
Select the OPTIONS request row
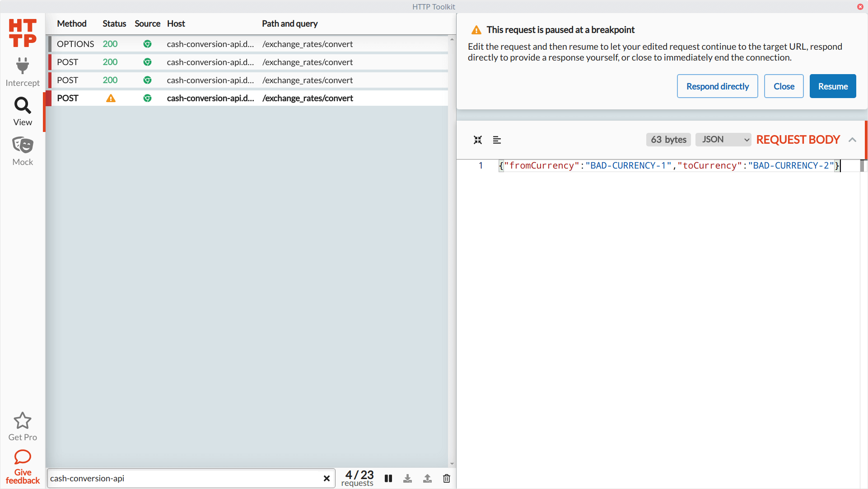point(248,44)
